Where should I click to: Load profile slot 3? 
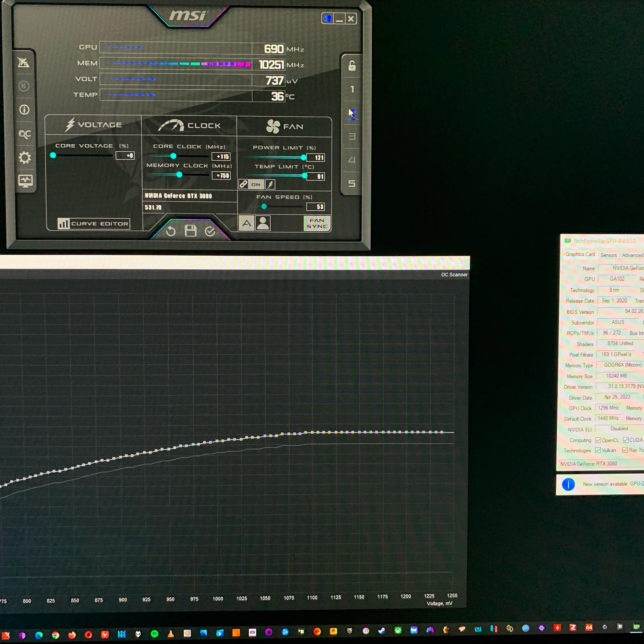tap(352, 136)
